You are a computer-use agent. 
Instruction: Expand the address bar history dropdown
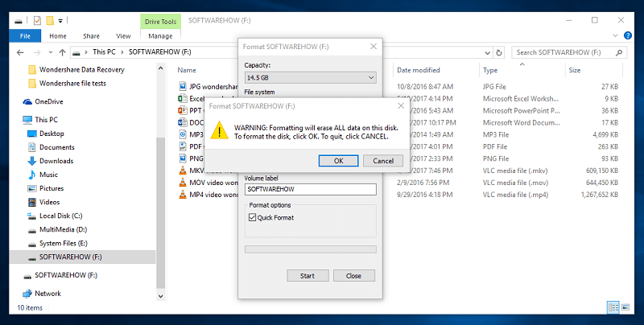pos(488,52)
